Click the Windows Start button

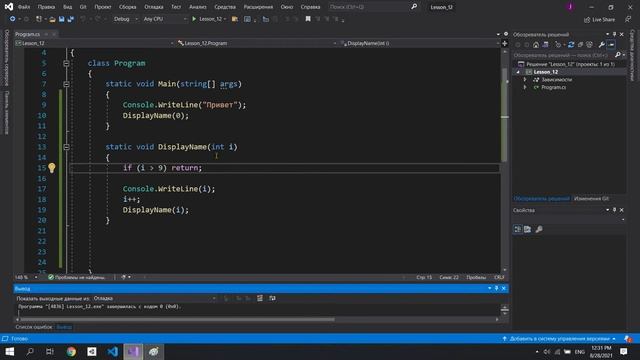point(10,351)
